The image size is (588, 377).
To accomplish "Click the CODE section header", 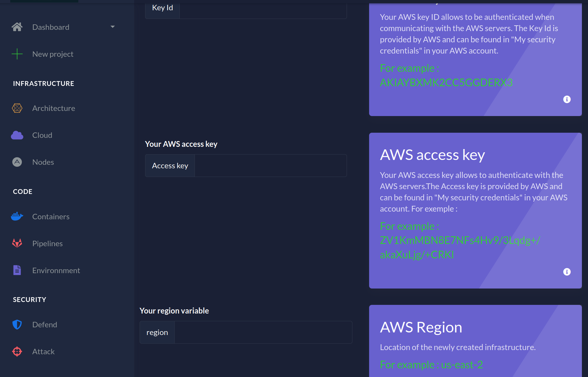I will point(22,191).
